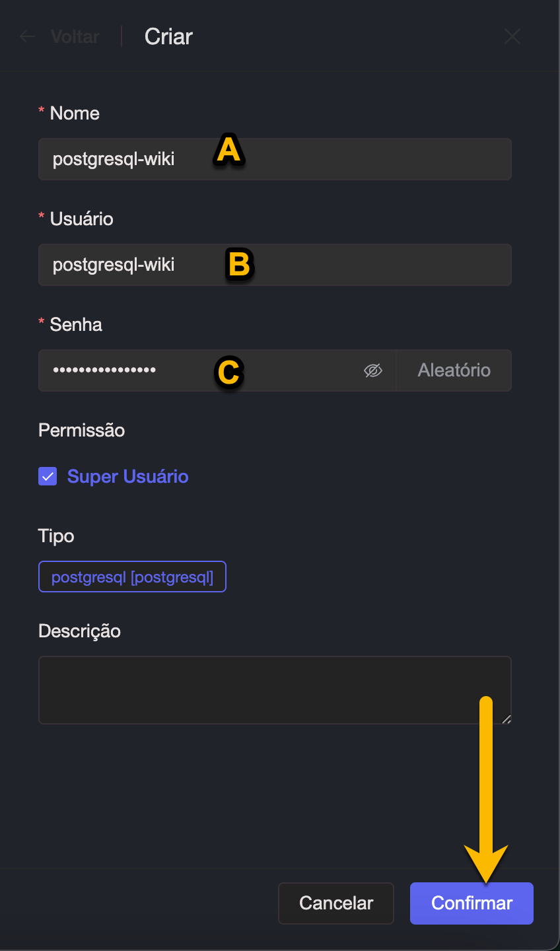This screenshot has height=951, width=560.
Task: Click the Descrição label
Action: coord(79,631)
